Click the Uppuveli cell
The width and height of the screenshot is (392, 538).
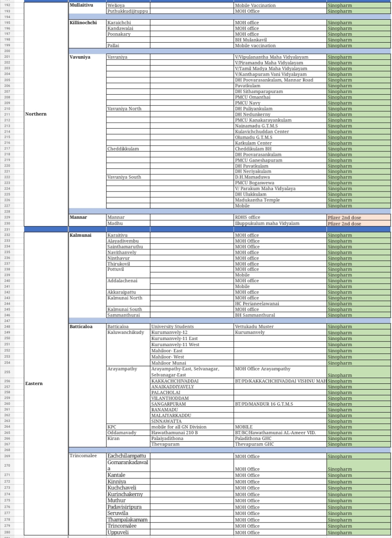(x=128, y=533)
